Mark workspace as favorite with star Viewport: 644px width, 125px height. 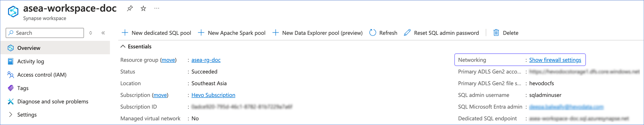pos(143,8)
